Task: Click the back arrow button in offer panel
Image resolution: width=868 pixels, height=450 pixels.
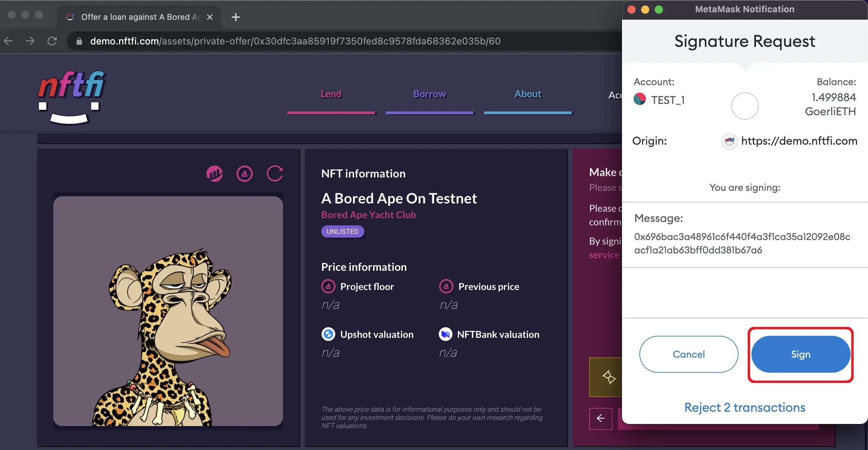Action: [600, 418]
